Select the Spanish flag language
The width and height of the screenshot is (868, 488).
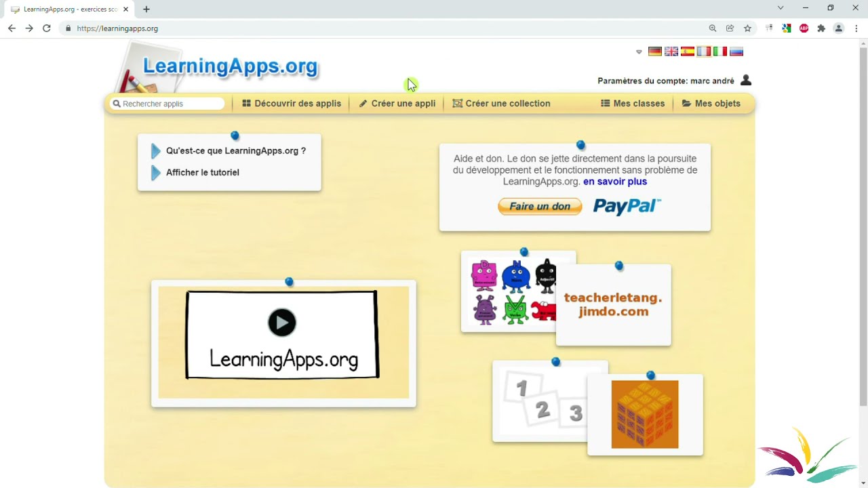(x=687, y=52)
